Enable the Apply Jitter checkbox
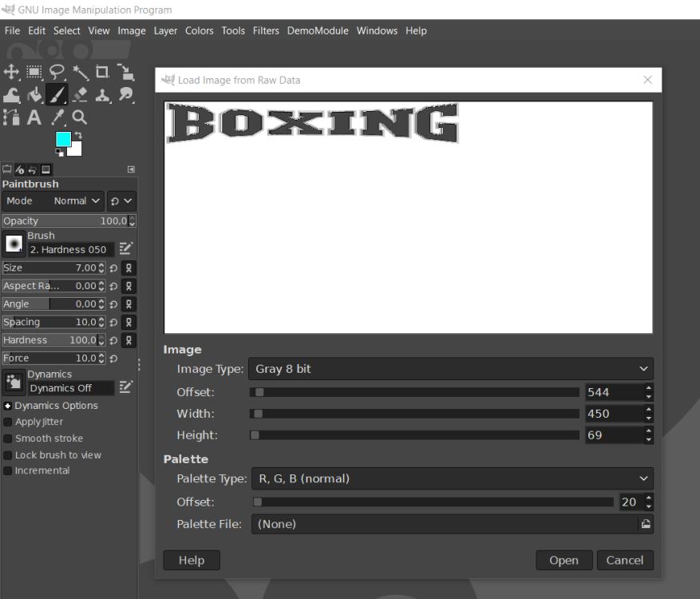The width and height of the screenshot is (700, 599). pos(8,422)
